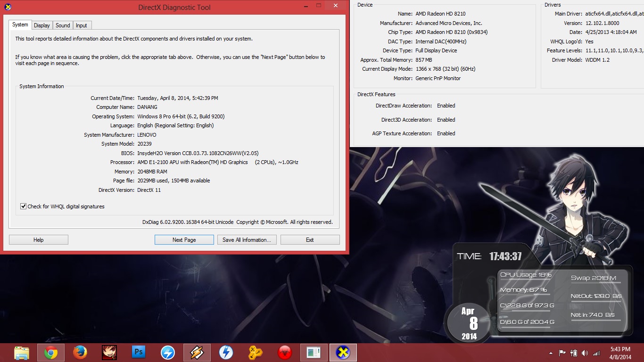The width and height of the screenshot is (644, 362).
Task: Click the English regional setting language value
Action: [x=175, y=125]
